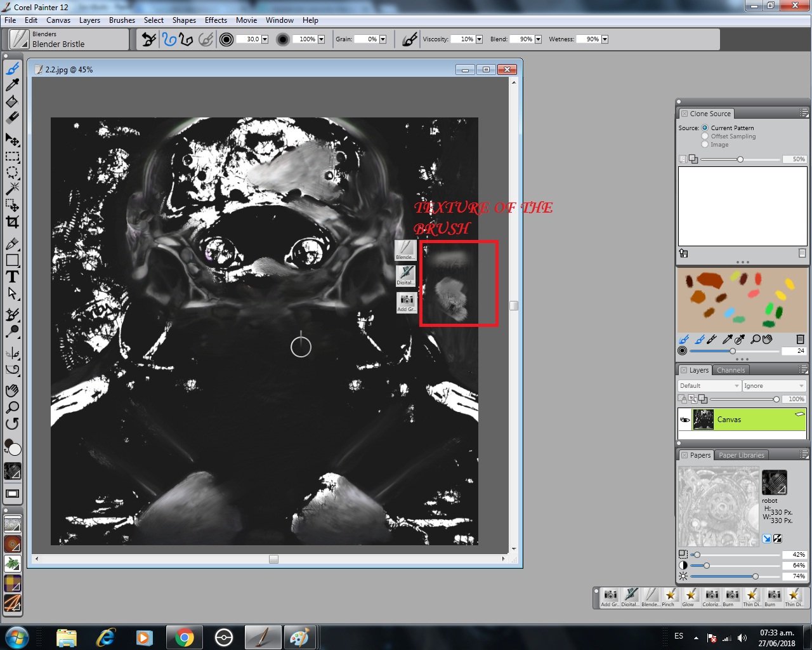Select the Pen tool

click(12, 244)
